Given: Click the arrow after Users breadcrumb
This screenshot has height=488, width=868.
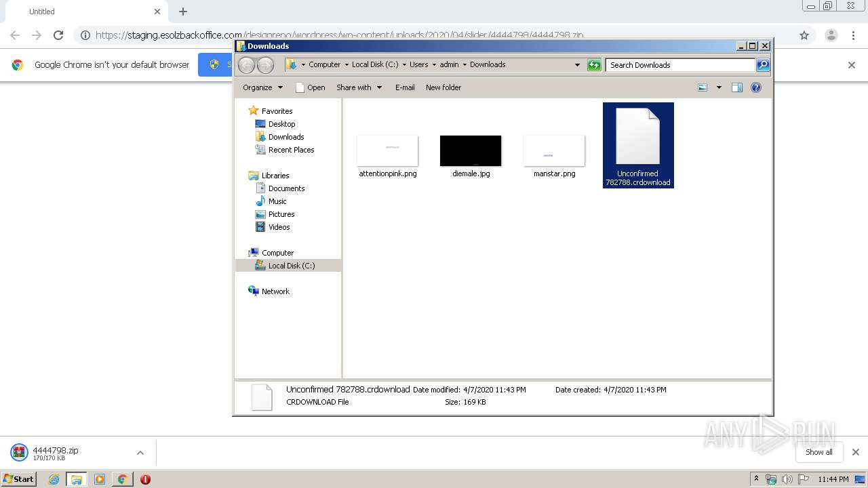Looking at the screenshot, I should click(435, 65).
